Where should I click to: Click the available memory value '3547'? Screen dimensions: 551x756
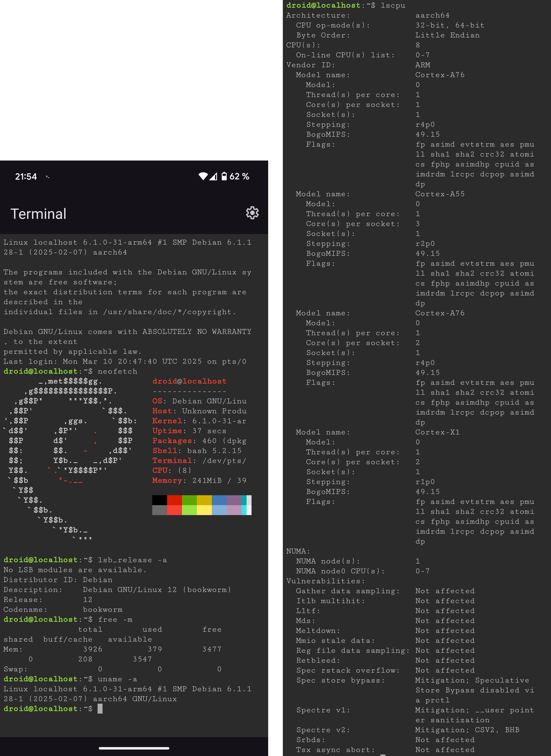pyautogui.click(x=143, y=659)
